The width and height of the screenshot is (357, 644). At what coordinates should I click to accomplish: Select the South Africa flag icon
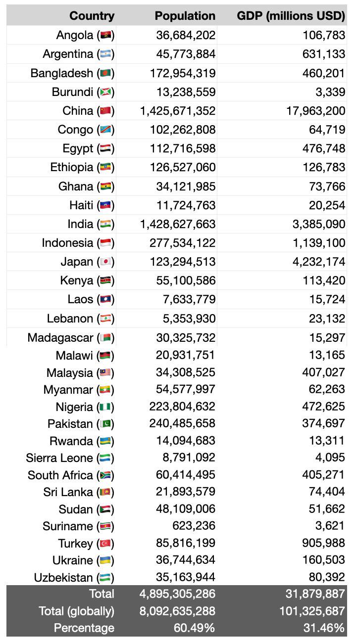105,475
